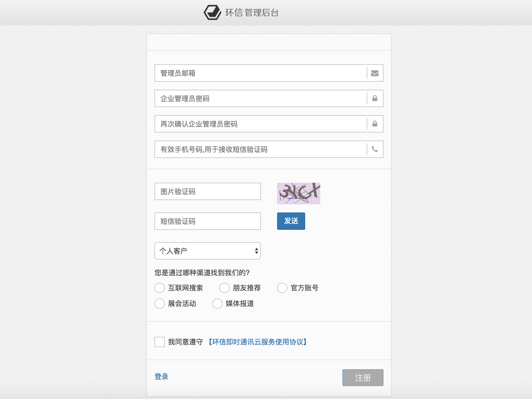This screenshot has height=399, width=532.
Task: Refresh the captcha image
Action: pos(298,194)
